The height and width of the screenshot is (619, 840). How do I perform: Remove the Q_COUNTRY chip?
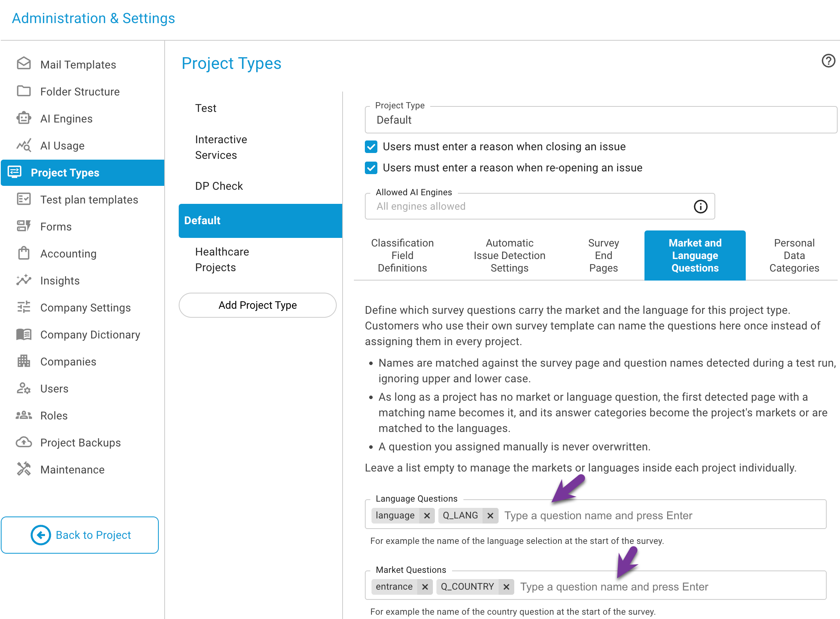(506, 587)
